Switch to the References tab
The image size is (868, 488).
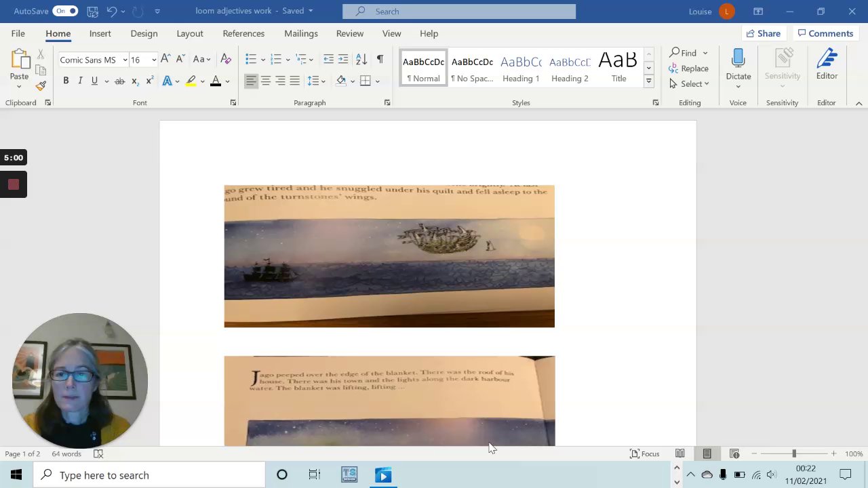(243, 33)
